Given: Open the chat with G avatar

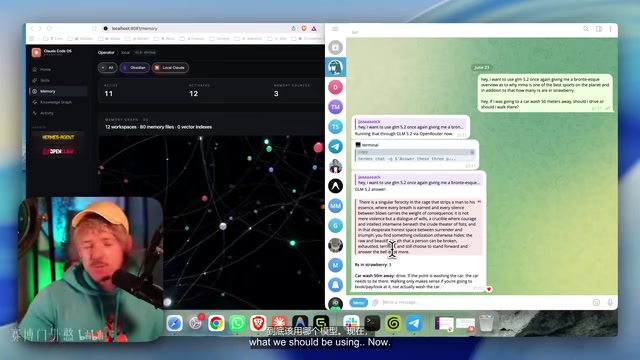Looking at the screenshot, I should pyautogui.click(x=336, y=226).
